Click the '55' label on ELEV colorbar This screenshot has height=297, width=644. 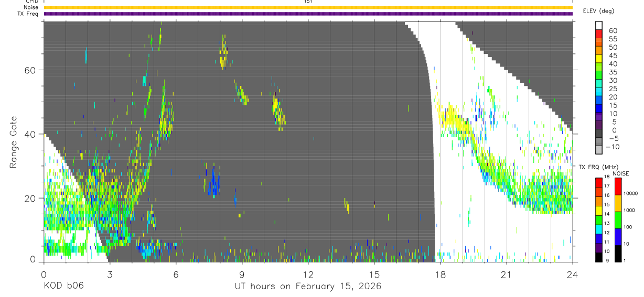pyautogui.click(x=613, y=39)
